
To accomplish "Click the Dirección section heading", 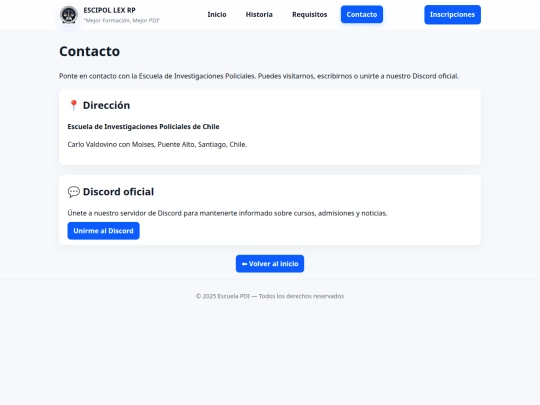I will point(106,105).
